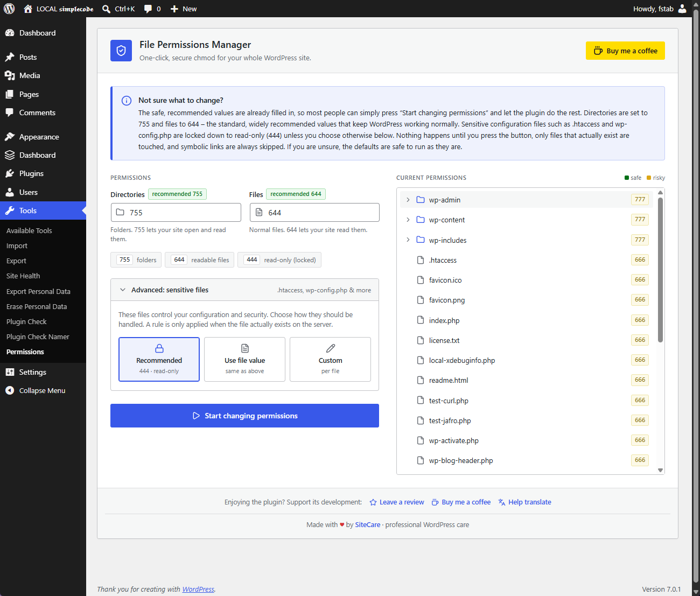Screen dimensions: 700x596
Task: Click the star icon beside Leave a review
Action: [373, 502]
